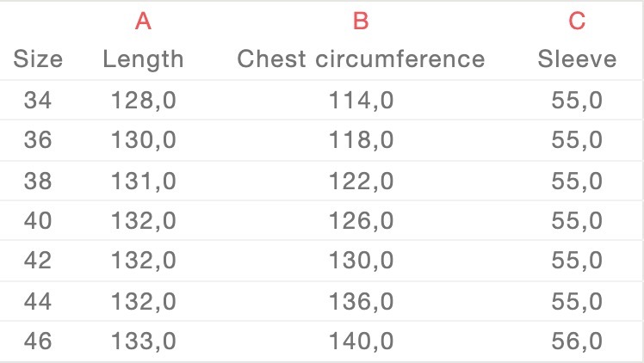644x363 pixels.
Task: Choose size 34 in the table
Action: [38, 100]
